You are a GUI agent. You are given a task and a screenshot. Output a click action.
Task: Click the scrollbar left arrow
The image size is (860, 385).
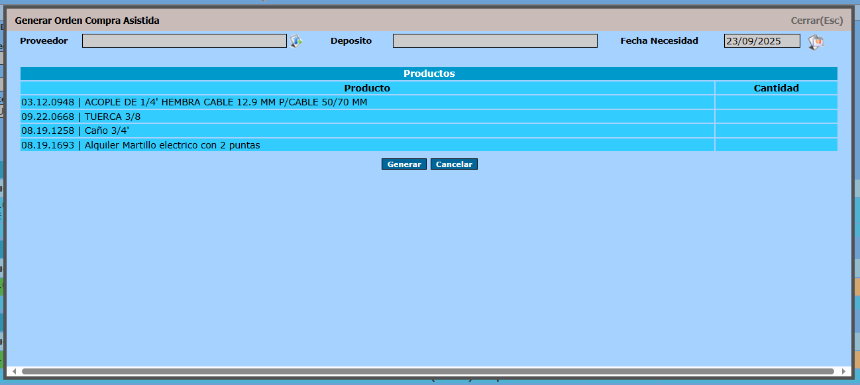14,371
